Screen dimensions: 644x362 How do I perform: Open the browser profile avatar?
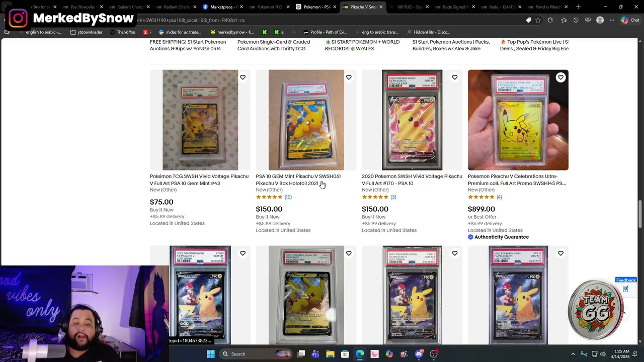click(600, 20)
